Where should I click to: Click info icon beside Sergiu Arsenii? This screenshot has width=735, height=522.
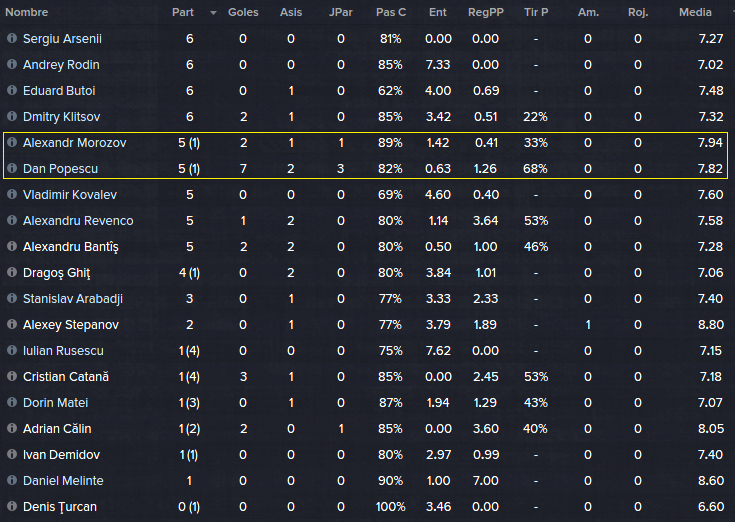12,39
